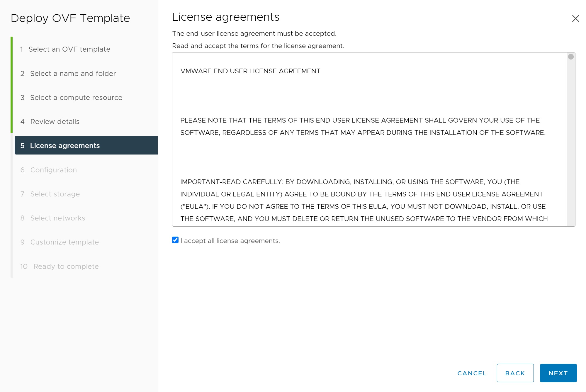Close the Deploy OVF Template dialog

(575, 18)
